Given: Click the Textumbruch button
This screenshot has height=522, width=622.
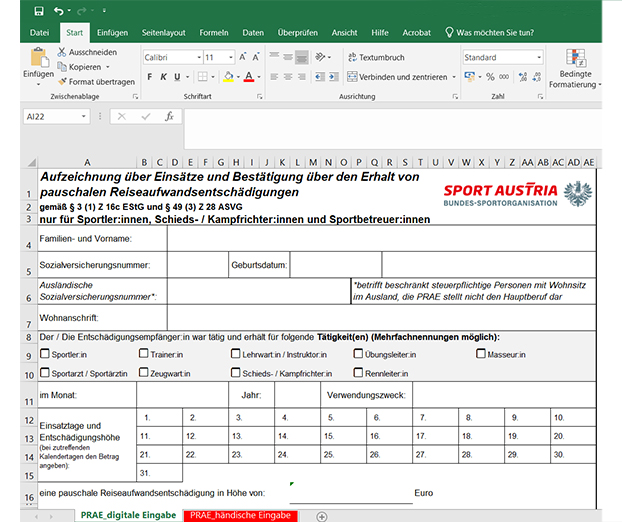Looking at the screenshot, I should click(376, 58).
